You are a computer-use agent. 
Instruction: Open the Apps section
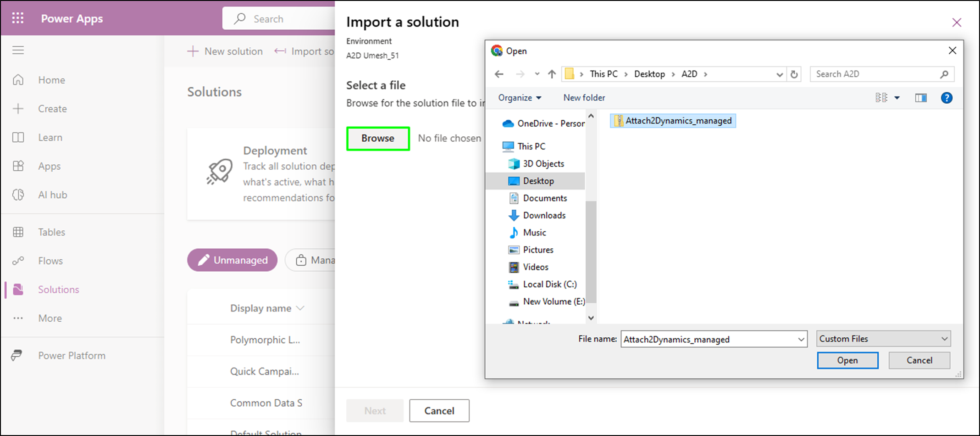pyautogui.click(x=49, y=166)
